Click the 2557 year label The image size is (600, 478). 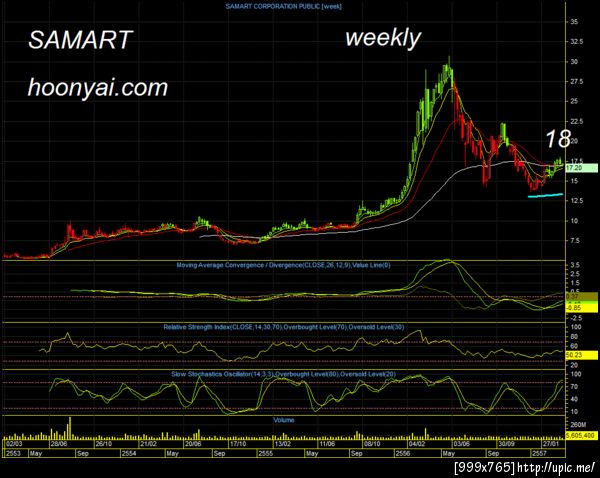(x=540, y=453)
